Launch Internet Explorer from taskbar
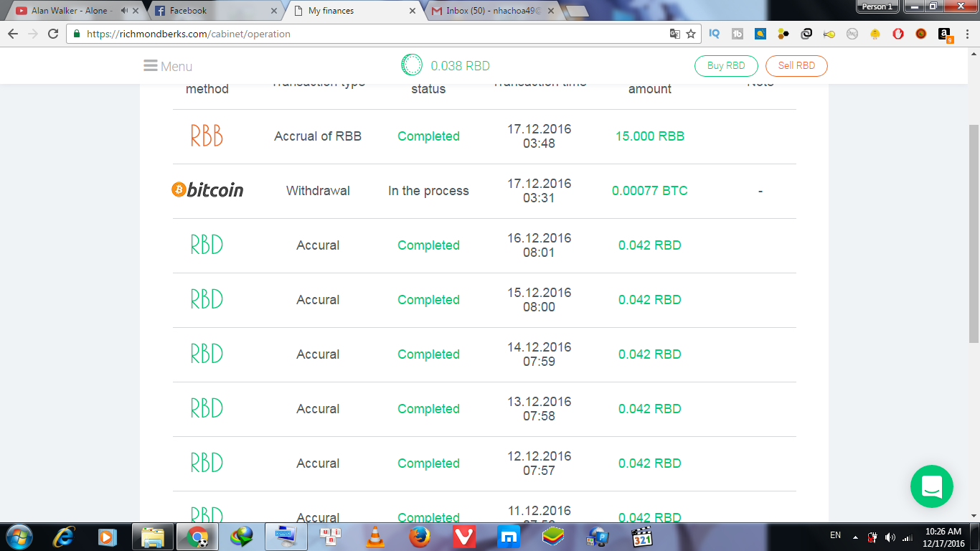The image size is (980, 551). (x=65, y=537)
